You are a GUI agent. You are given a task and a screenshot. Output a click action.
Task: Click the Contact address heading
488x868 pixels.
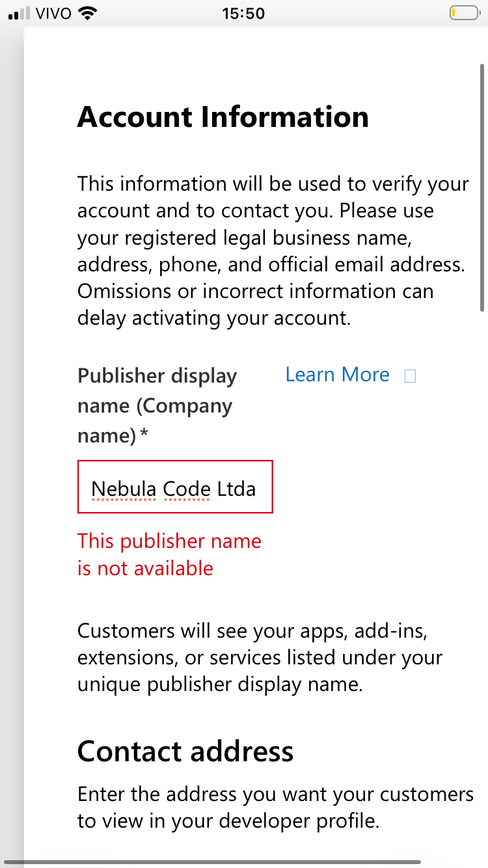click(185, 752)
